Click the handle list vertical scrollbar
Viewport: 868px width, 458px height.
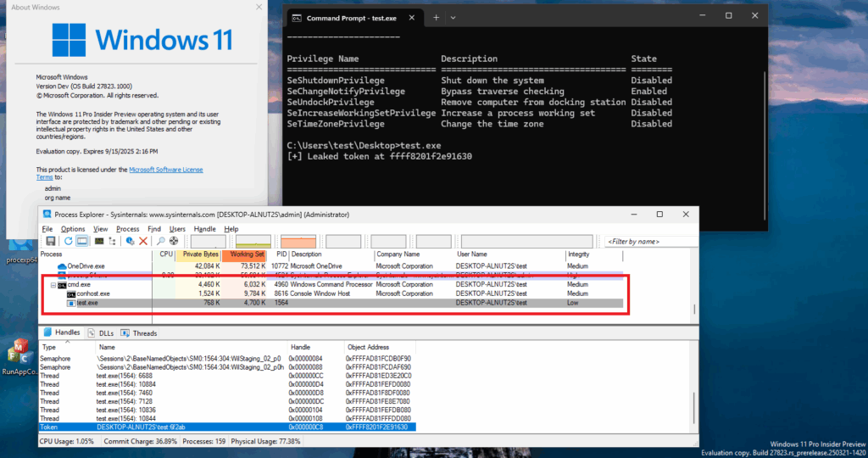coord(694,408)
